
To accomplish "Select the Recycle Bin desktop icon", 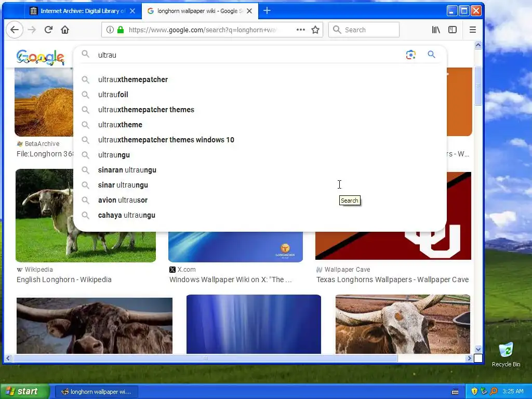I will [506, 354].
